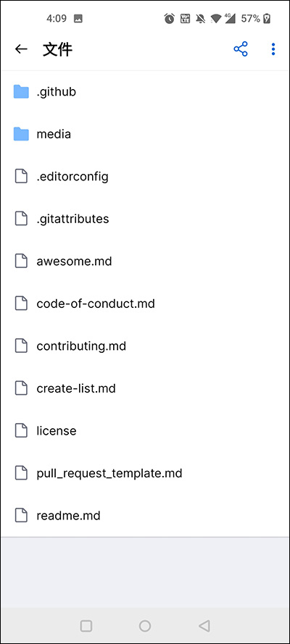Viewport: 290px width, 644px height.
Task: Tap Android recent apps square button
Action: [x=86, y=626]
